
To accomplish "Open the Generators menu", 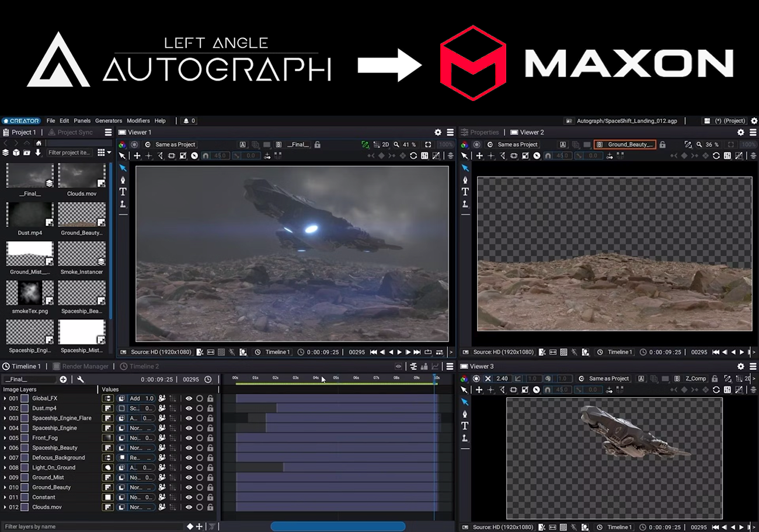I will pos(109,121).
